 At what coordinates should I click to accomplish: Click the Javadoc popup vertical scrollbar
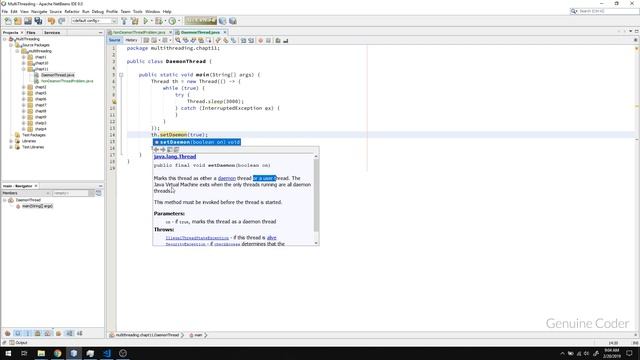click(x=316, y=195)
